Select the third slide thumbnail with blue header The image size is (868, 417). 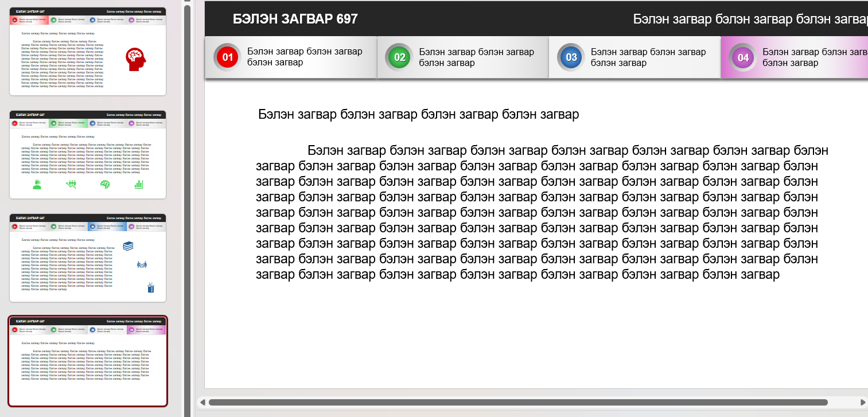(x=88, y=258)
